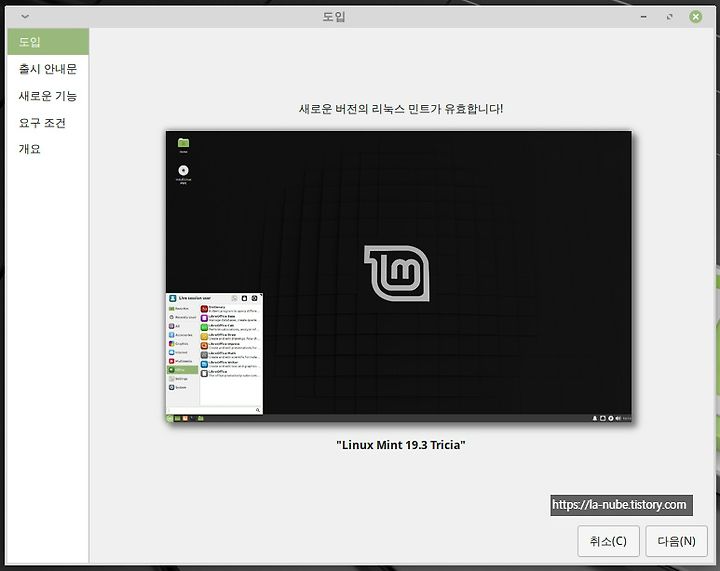Minimize the 도입 window
720x571 pixels.
point(644,17)
